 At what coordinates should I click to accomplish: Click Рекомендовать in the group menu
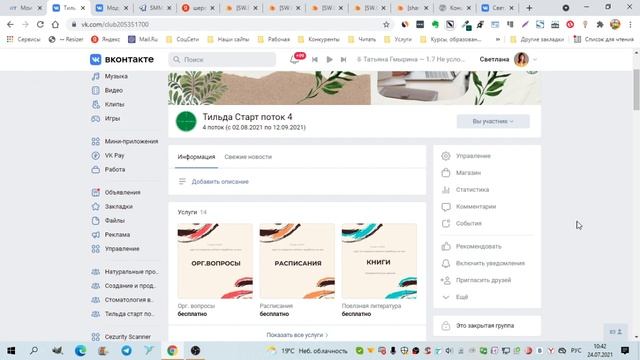(x=471, y=247)
